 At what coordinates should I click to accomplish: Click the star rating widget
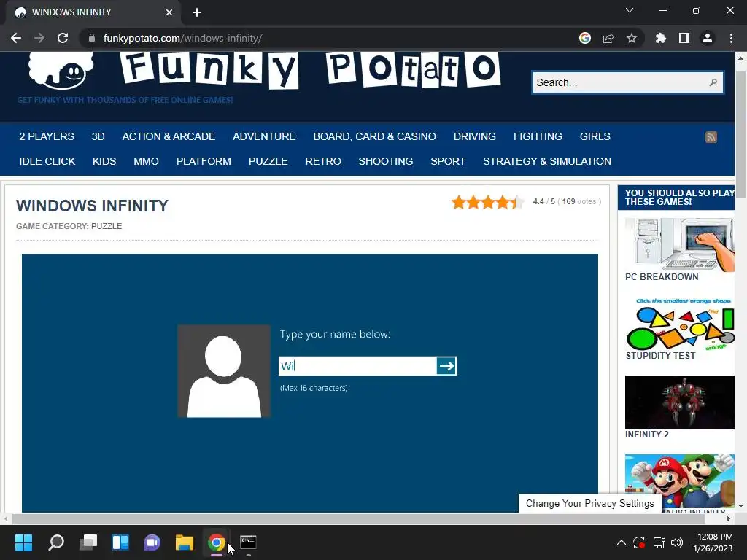pyautogui.click(x=488, y=203)
